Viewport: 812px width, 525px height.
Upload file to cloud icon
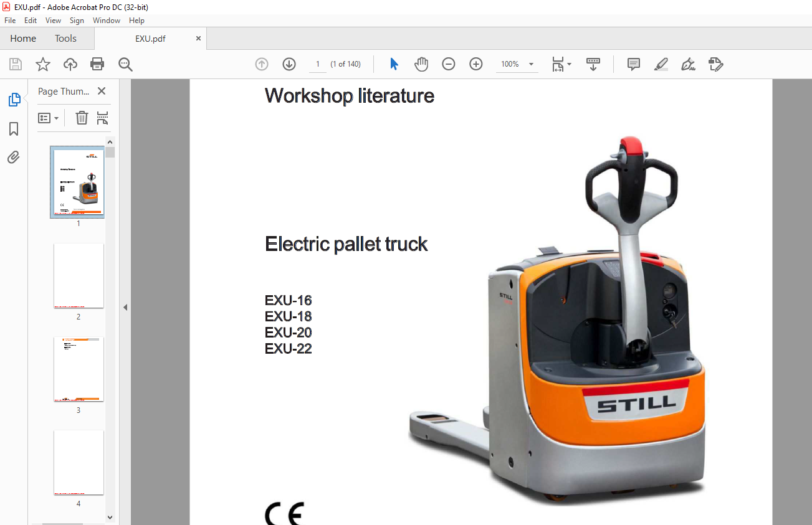coord(70,64)
